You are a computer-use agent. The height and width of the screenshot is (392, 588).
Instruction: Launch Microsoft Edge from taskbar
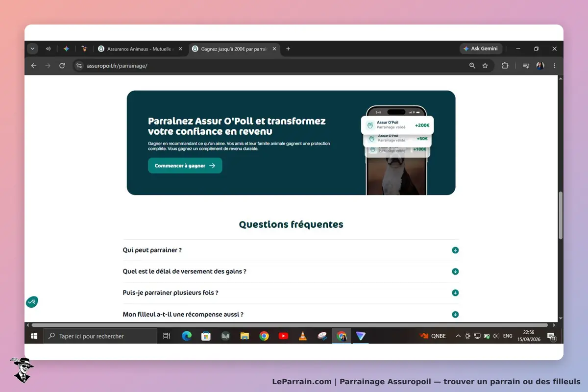click(x=187, y=336)
